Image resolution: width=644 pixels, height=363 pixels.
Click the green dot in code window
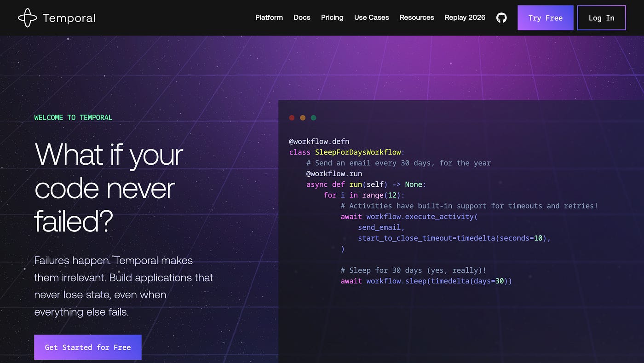(x=314, y=118)
